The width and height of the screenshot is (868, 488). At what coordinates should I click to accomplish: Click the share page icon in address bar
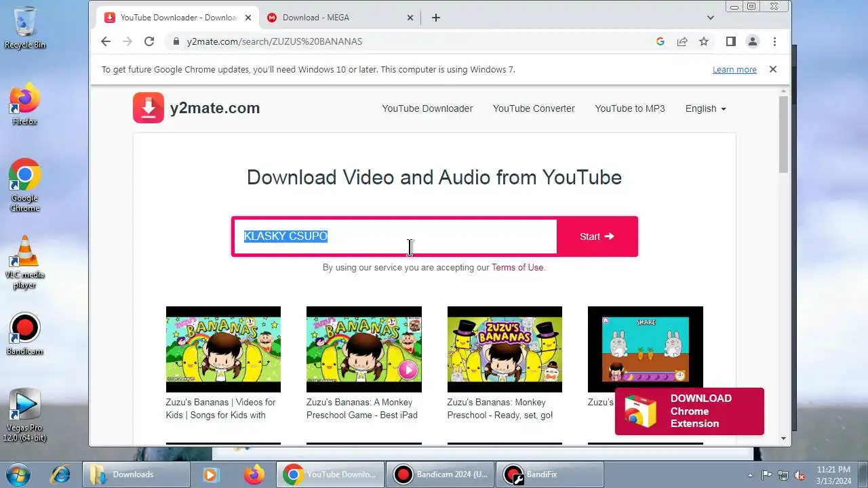(682, 41)
